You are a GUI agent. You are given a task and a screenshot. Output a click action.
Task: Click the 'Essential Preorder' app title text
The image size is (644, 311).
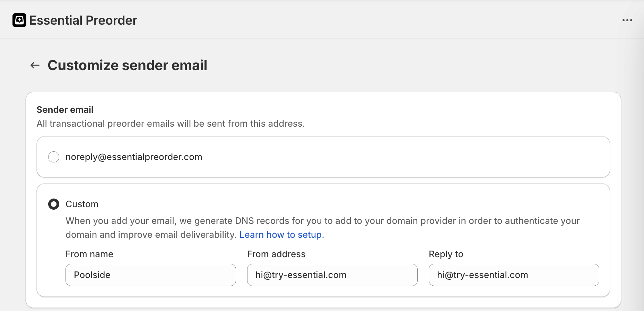tap(83, 20)
